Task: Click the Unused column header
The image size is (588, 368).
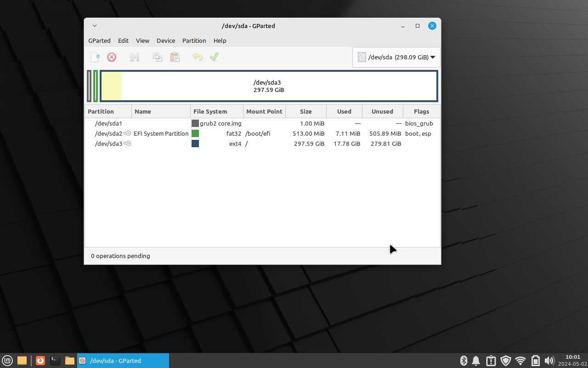Action: pos(383,111)
